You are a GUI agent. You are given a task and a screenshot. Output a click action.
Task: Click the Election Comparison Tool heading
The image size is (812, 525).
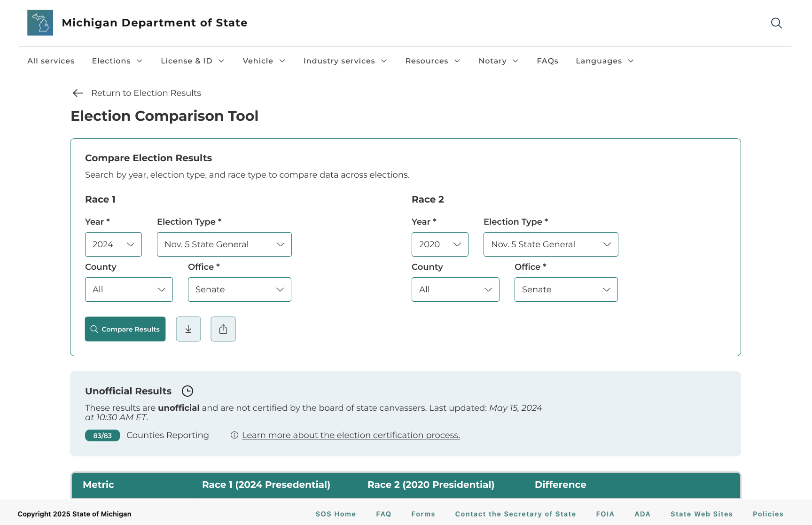164,116
